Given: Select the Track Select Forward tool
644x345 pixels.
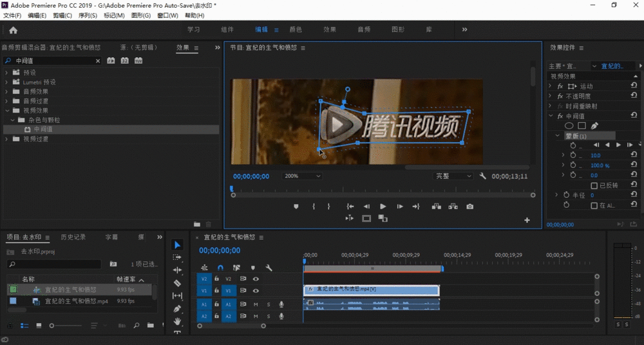Looking at the screenshot, I should tap(177, 257).
